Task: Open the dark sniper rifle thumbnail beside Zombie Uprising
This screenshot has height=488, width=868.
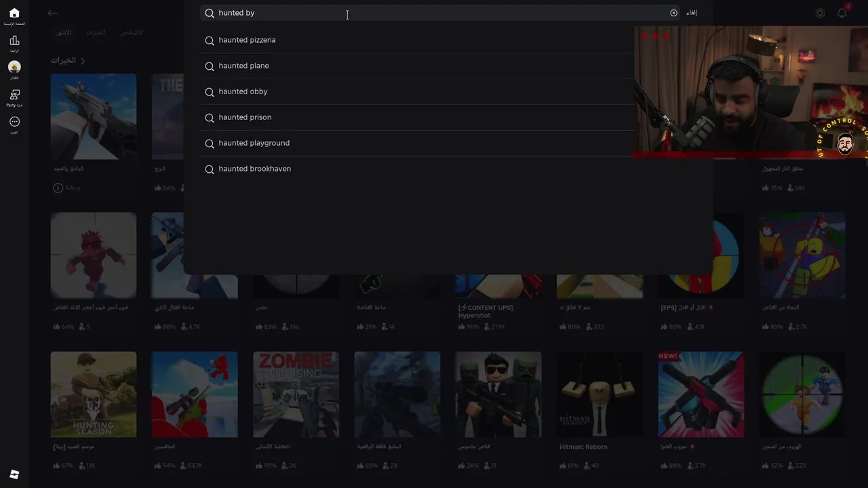Action: 397,394
